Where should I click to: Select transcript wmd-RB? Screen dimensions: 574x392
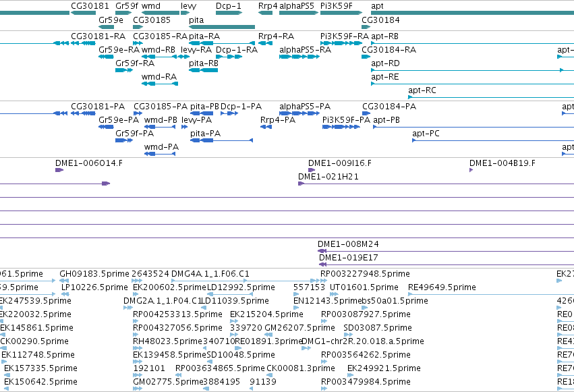[158, 50]
